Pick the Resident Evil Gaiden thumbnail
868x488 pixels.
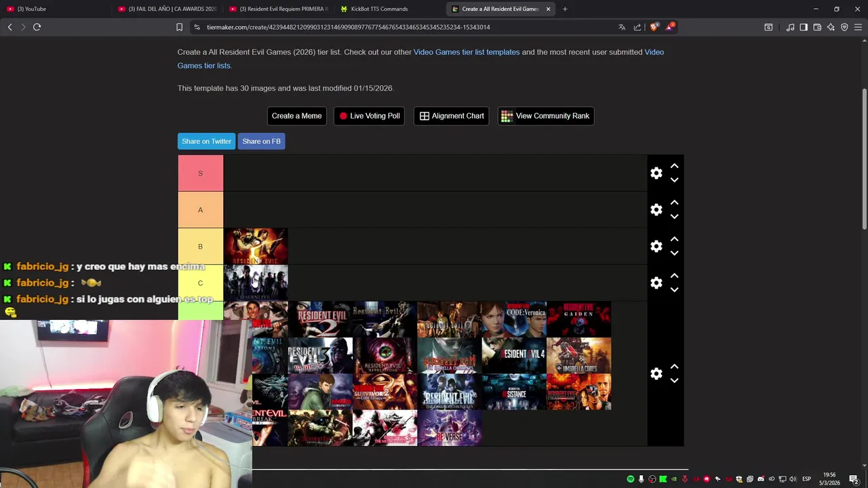[578, 320]
